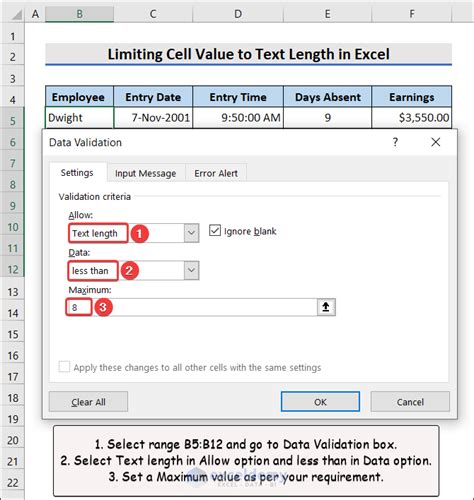Switch to the Error Alert tab
474x500 pixels.
(216, 173)
